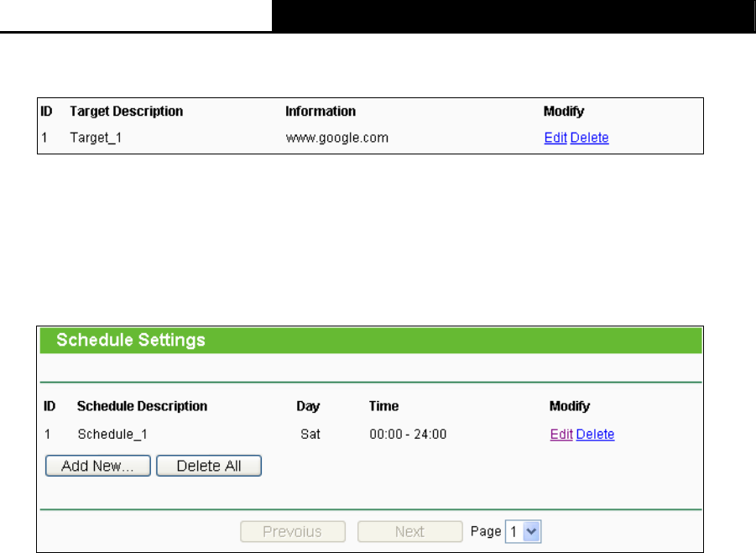
Task: Open the Page number dropdown
Action: [x=524, y=531]
